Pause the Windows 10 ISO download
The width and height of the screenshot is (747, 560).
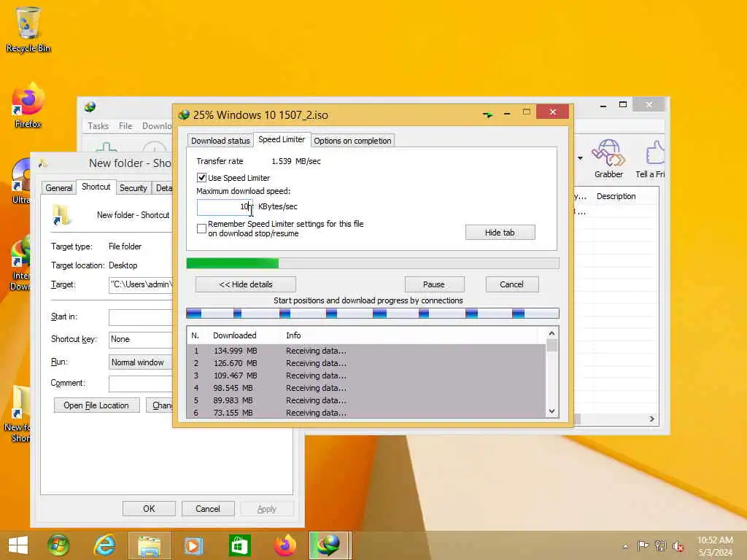pyautogui.click(x=434, y=284)
